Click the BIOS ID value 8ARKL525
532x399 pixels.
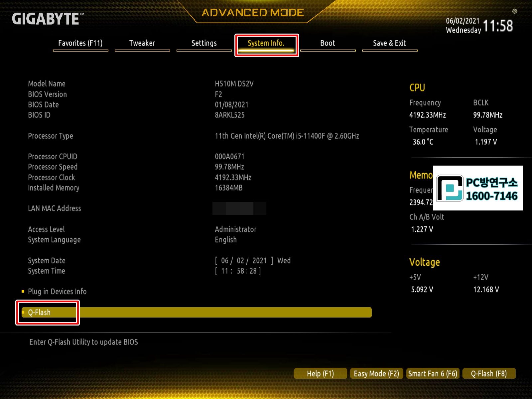(x=230, y=115)
